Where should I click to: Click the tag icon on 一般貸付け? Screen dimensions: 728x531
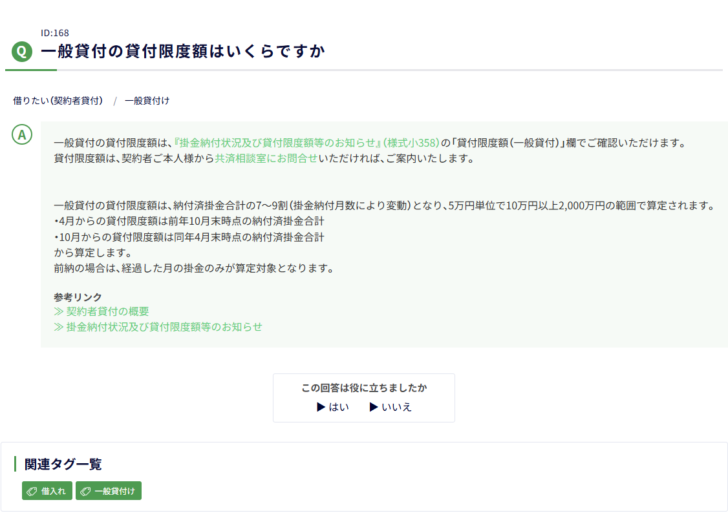coord(85,491)
